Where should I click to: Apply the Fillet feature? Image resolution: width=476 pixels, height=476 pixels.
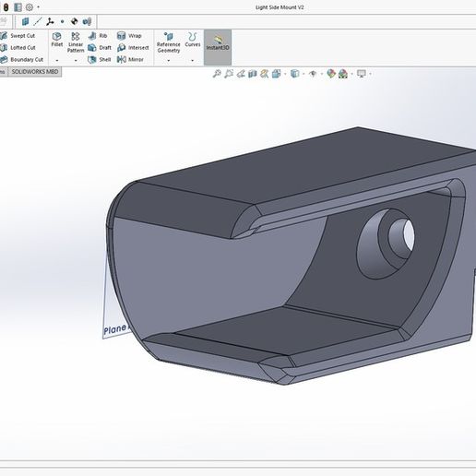click(x=57, y=40)
